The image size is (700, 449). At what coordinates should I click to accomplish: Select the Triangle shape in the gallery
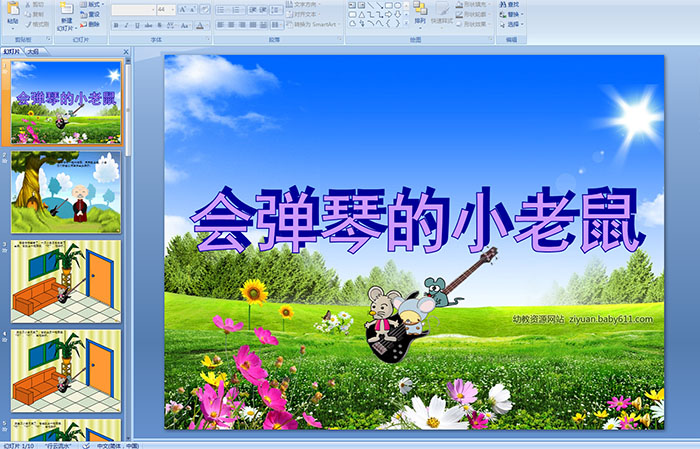point(361,15)
